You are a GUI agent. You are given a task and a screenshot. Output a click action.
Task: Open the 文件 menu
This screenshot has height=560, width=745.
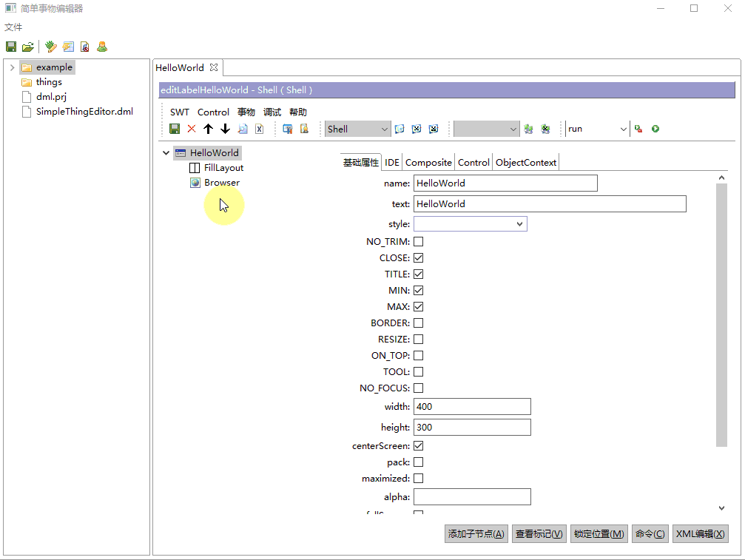13,27
